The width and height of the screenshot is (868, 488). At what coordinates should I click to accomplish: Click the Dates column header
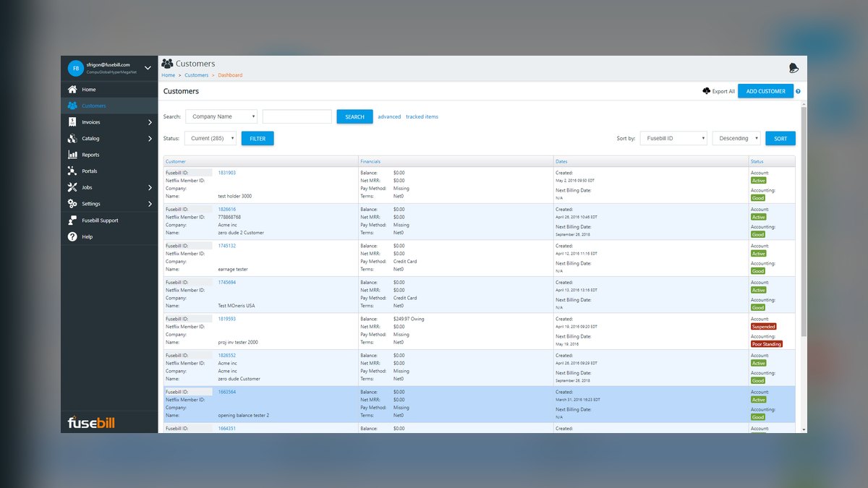(x=651, y=161)
